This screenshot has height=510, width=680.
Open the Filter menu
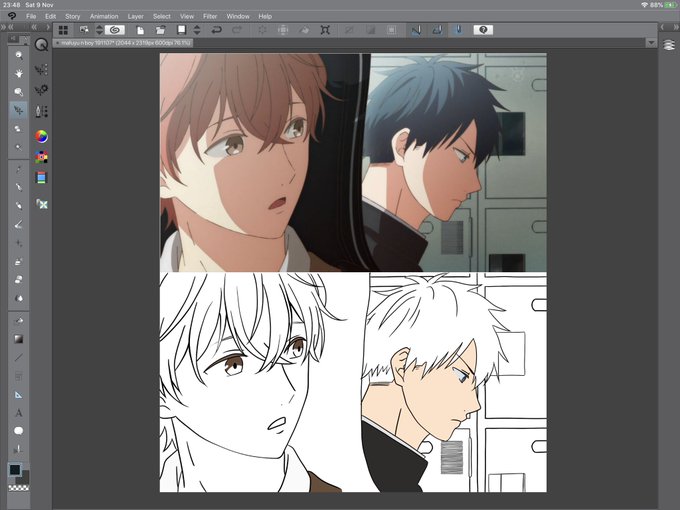point(210,16)
